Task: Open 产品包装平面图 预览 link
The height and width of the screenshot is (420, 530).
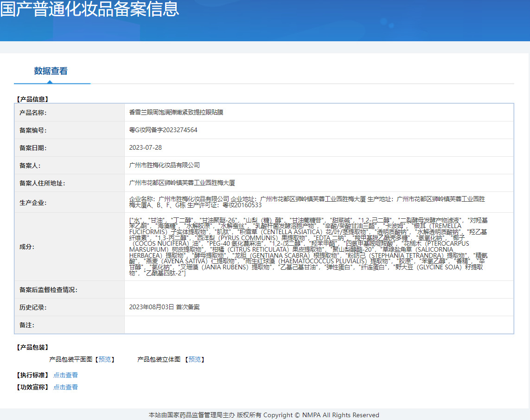Action: click(x=105, y=359)
